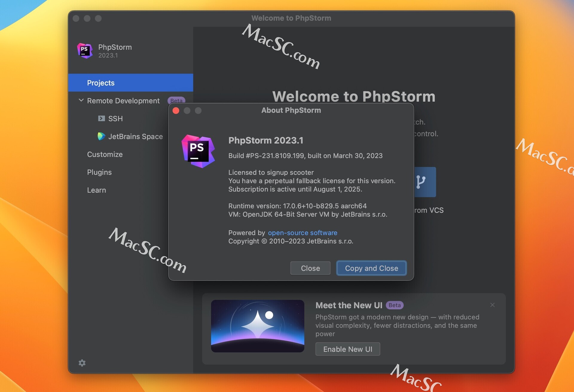Click Enable New UI button
Viewport: 574px width, 392px height.
348,349
